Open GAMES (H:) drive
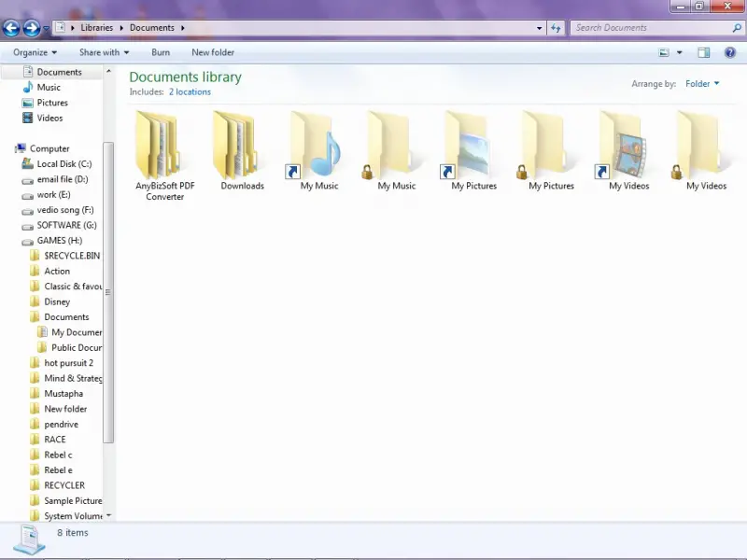Image resolution: width=747 pixels, height=560 pixels. pyautogui.click(x=52, y=241)
